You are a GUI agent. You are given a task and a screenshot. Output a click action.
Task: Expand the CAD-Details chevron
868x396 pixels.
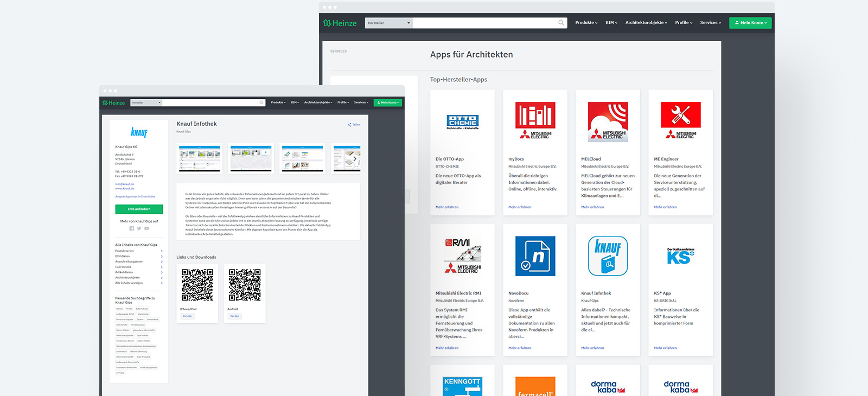tap(162, 267)
